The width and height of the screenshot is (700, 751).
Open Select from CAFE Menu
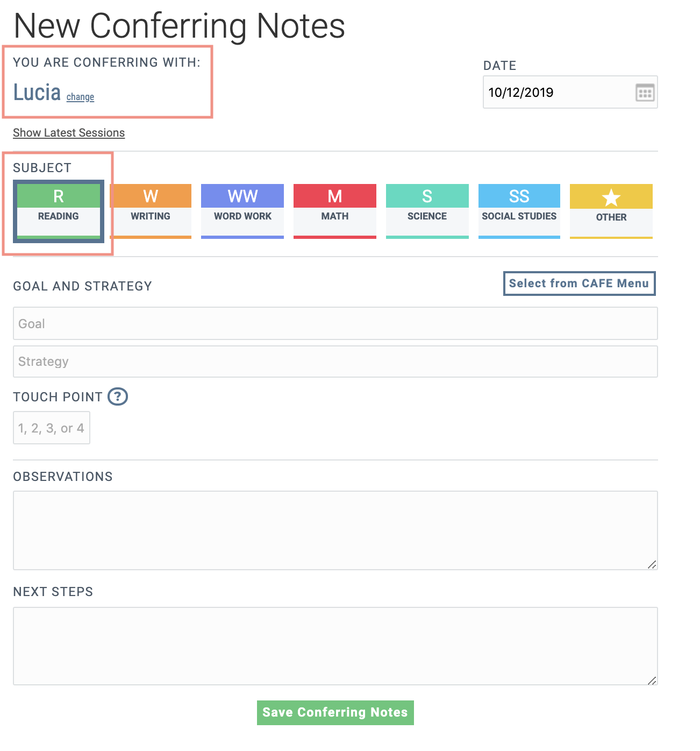(x=579, y=284)
